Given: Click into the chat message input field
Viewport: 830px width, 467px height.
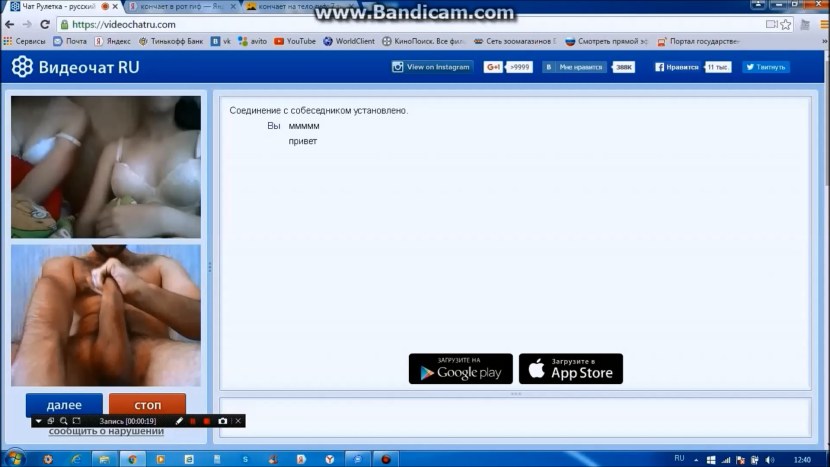Looking at the screenshot, I should (514, 416).
